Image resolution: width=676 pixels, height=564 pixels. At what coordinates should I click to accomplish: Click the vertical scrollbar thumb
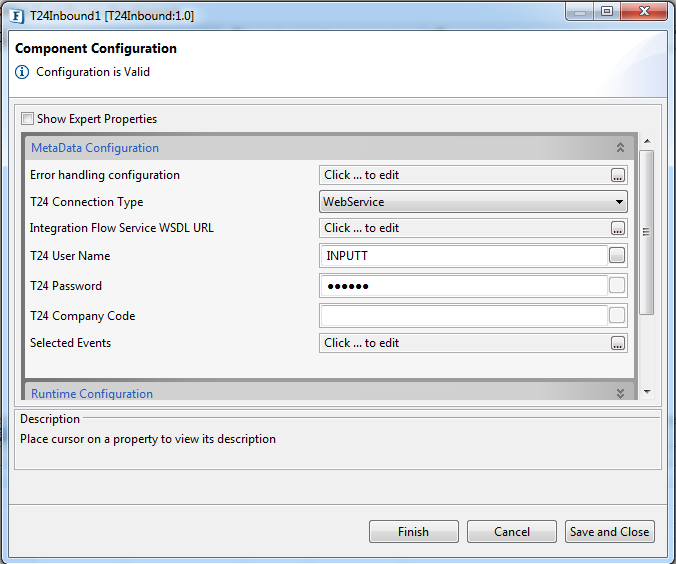(x=647, y=232)
